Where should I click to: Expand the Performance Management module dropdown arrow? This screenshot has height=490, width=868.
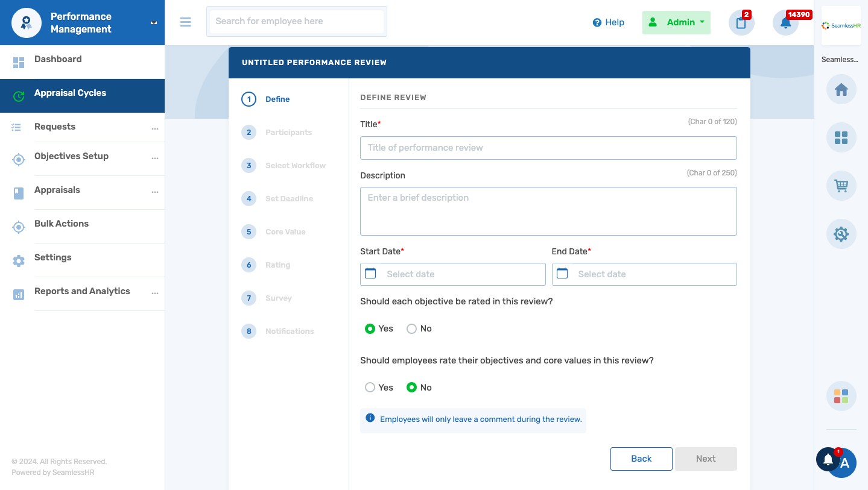click(154, 22)
